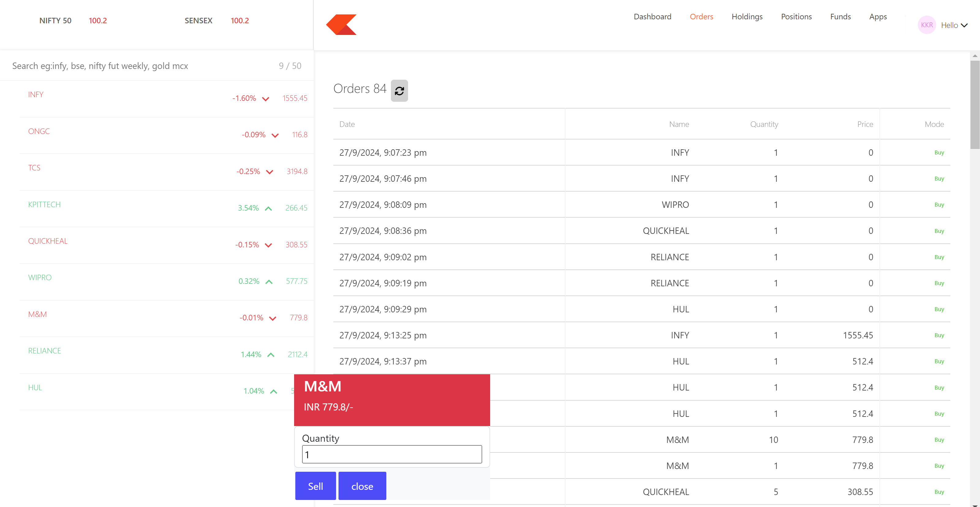Open the KKR profile avatar
Screen dimensions: 980x507
pyautogui.click(x=927, y=25)
